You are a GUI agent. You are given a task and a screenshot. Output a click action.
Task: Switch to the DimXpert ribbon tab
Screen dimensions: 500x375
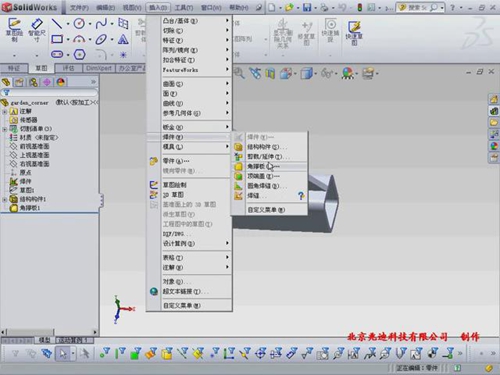[99, 68]
